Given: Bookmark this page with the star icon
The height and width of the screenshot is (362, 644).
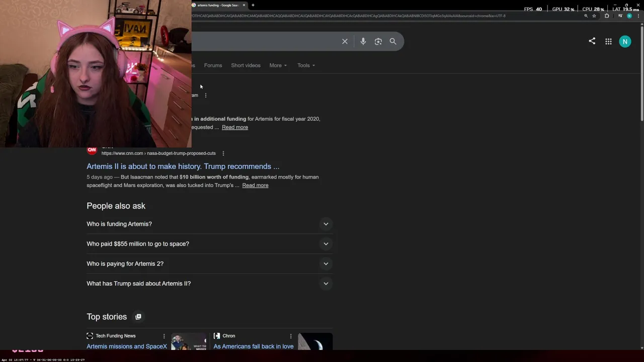Looking at the screenshot, I should 594,16.
